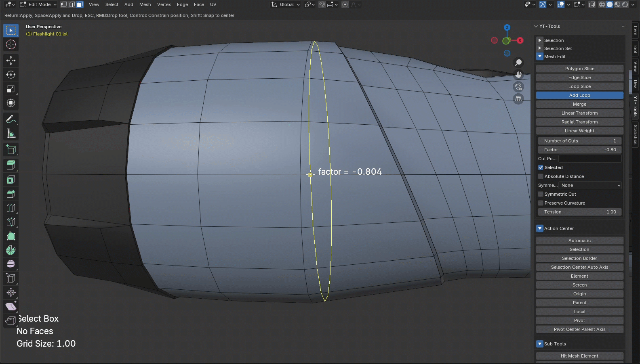Enable Preserve Curvature option

pyautogui.click(x=541, y=203)
